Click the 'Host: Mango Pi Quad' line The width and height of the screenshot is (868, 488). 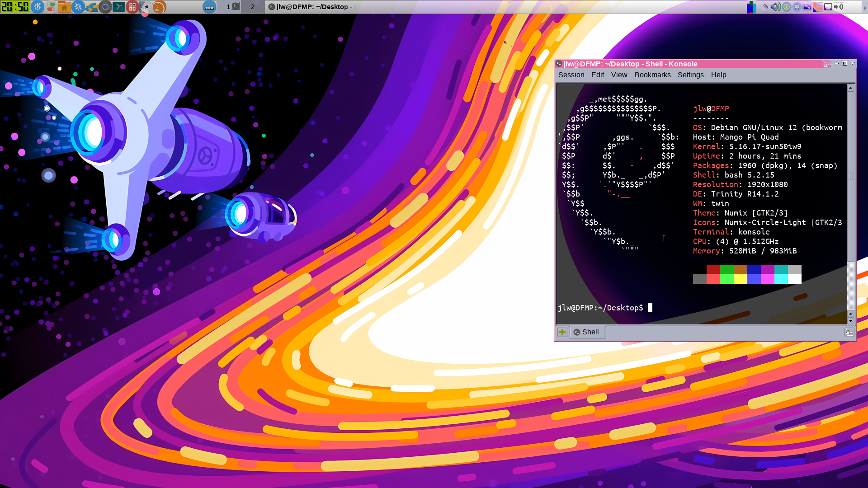pos(736,137)
